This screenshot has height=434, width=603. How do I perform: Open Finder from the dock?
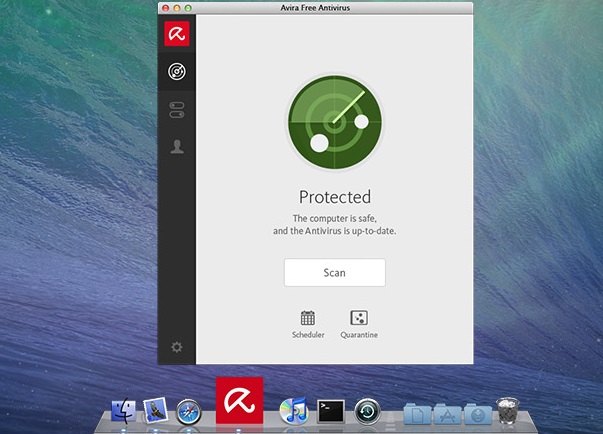(x=126, y=411)
